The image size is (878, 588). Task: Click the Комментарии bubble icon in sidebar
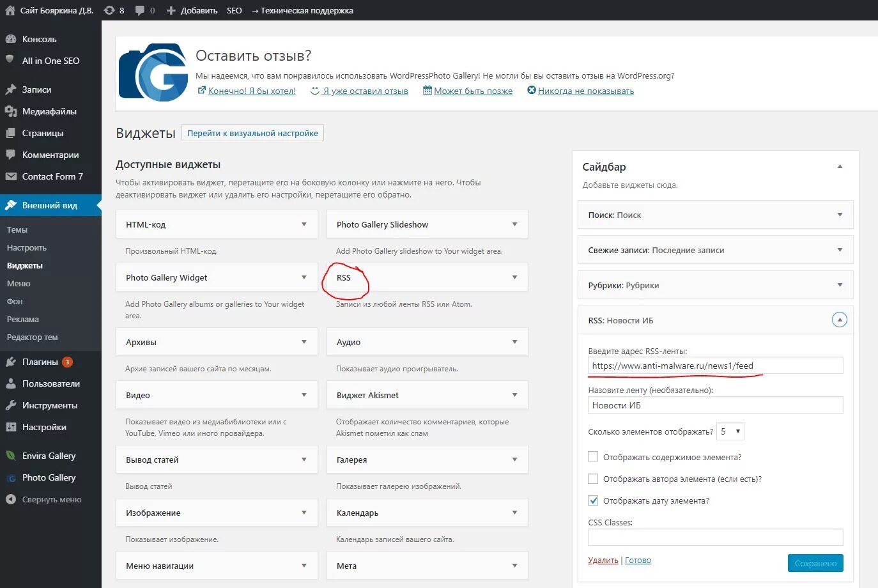[10, 155]
